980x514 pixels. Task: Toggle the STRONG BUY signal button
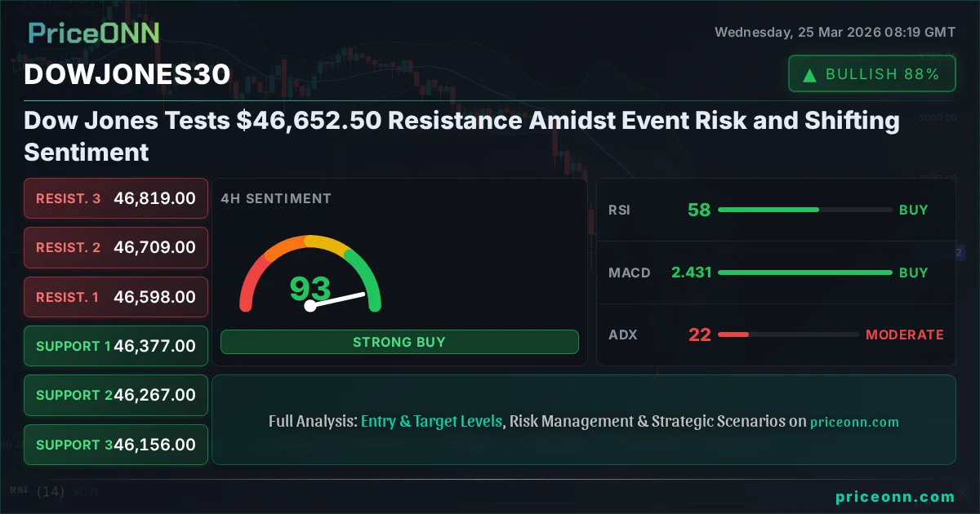click(399, 342)
